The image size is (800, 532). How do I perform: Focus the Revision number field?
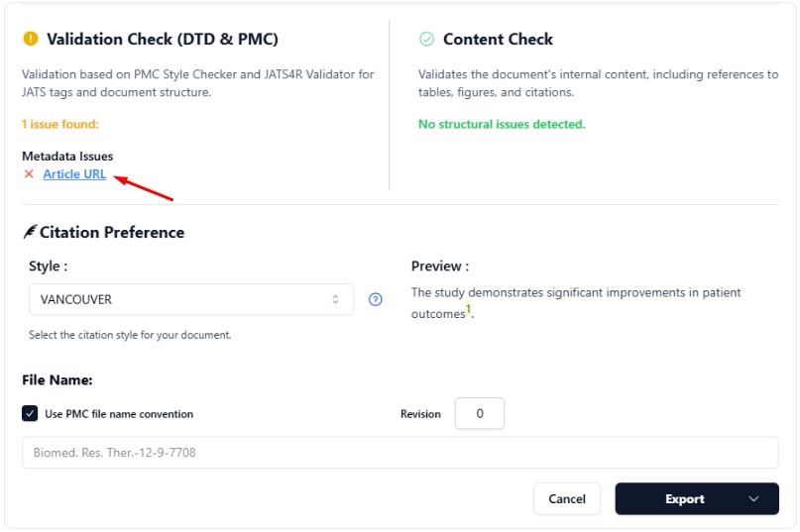pos(480,414)
